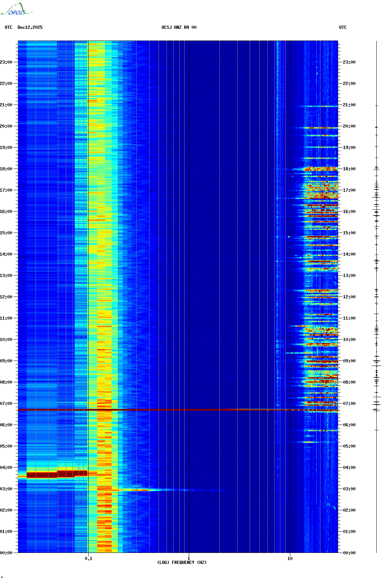Select the 00:00 tick on left time axis
392x581 pixels.
[x=6, y=553]
